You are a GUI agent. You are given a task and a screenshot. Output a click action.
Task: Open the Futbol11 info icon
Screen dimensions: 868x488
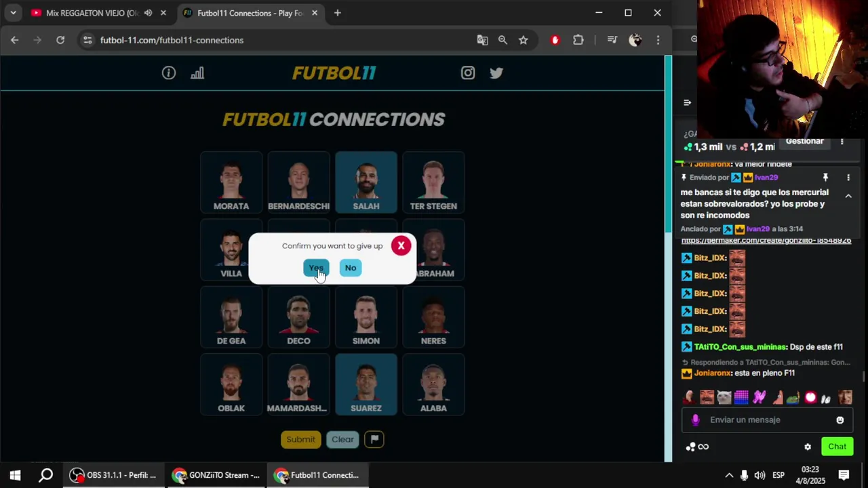tap(169, 73)
